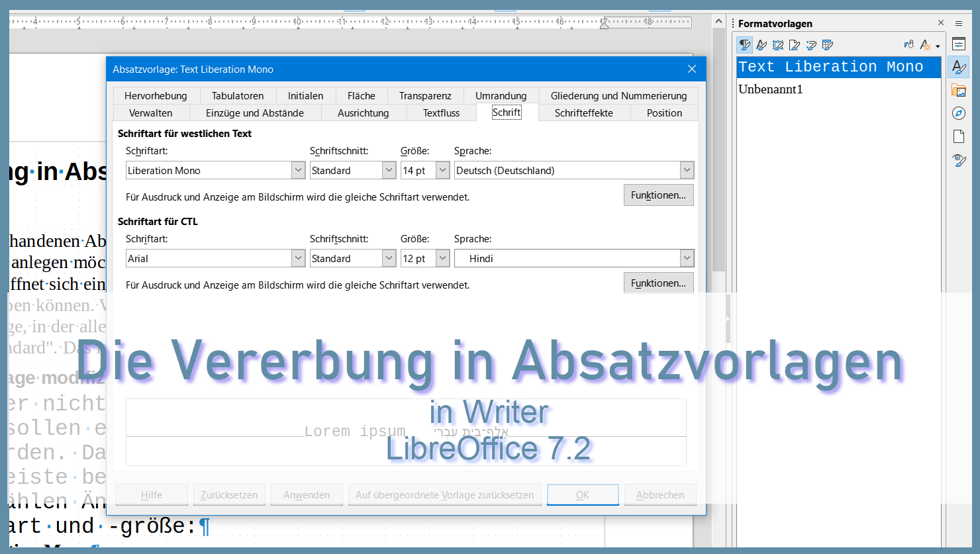Image resolution: width=980 pixels, height=554 pixels.
Task: Open Frame Styles in the Formatvorlagen panel
Action: tap(779, 45)
